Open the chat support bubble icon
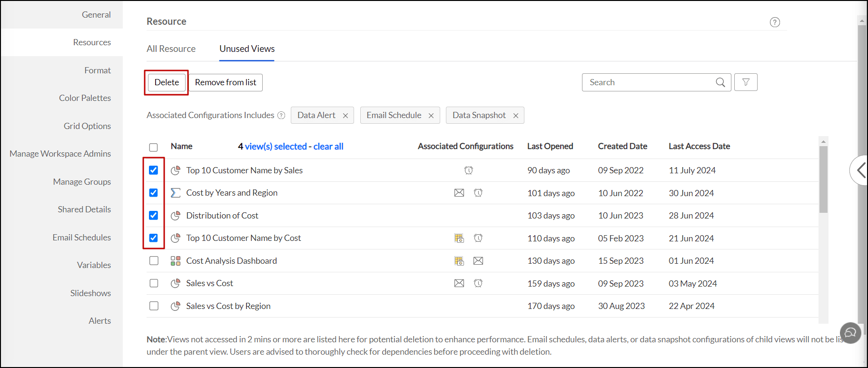The image size is (868, 368). (x=850, y=333)
